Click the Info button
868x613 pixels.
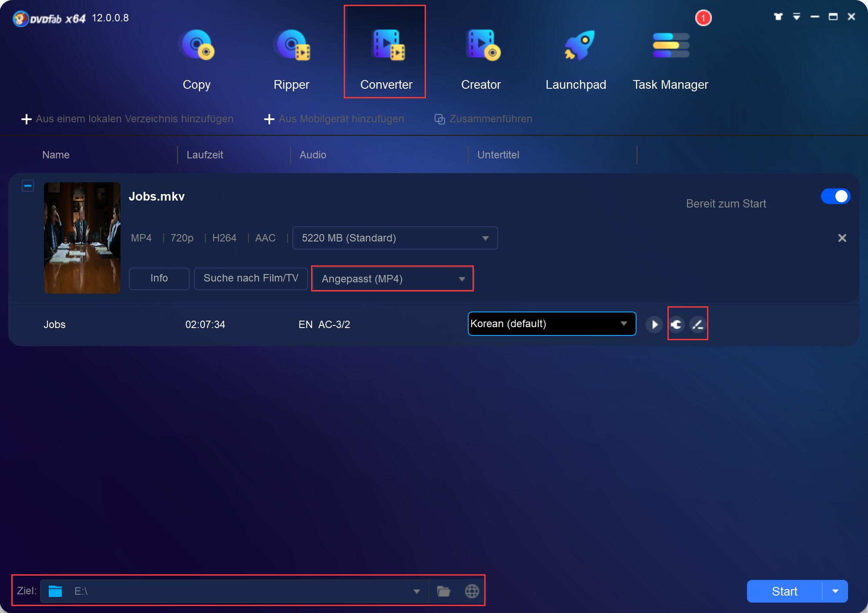coord(159,278)
